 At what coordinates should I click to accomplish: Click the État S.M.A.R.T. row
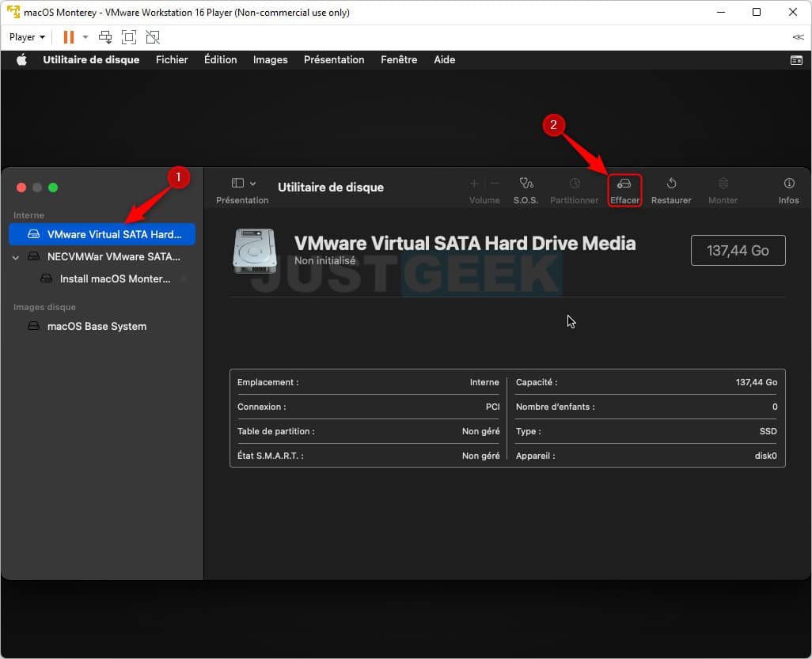368,456
